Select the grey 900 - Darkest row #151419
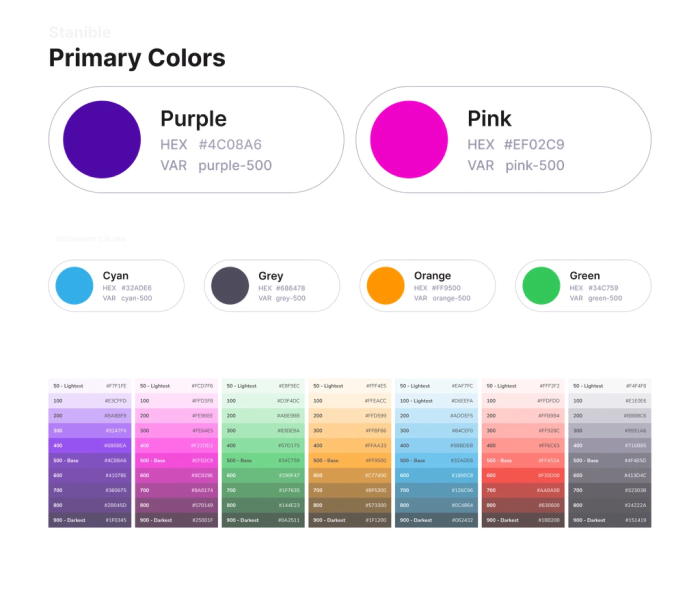The width and height of the screenshot is (700, 611). click(609, 520)
